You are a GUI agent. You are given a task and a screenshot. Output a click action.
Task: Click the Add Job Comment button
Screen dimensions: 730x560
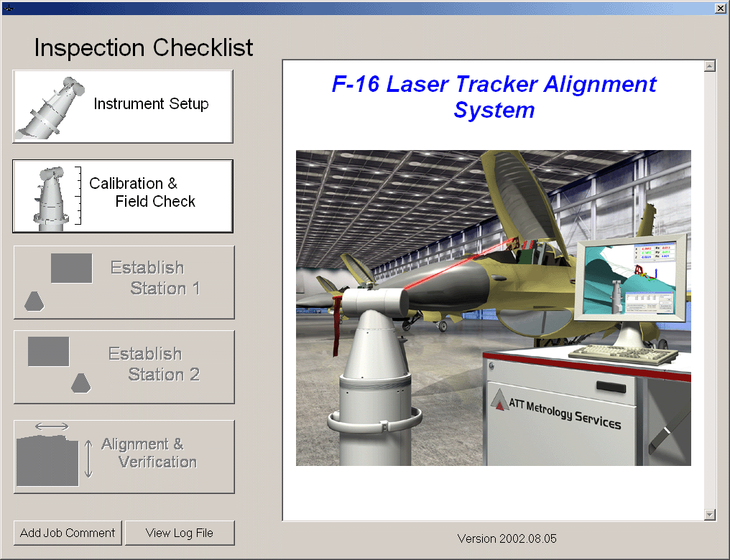68,533
